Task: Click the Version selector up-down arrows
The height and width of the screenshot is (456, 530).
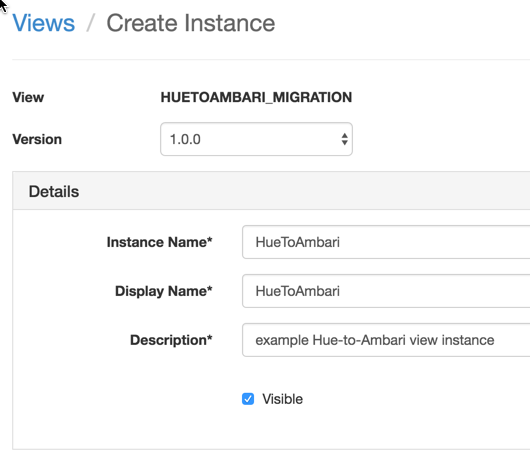Action: 344,139
